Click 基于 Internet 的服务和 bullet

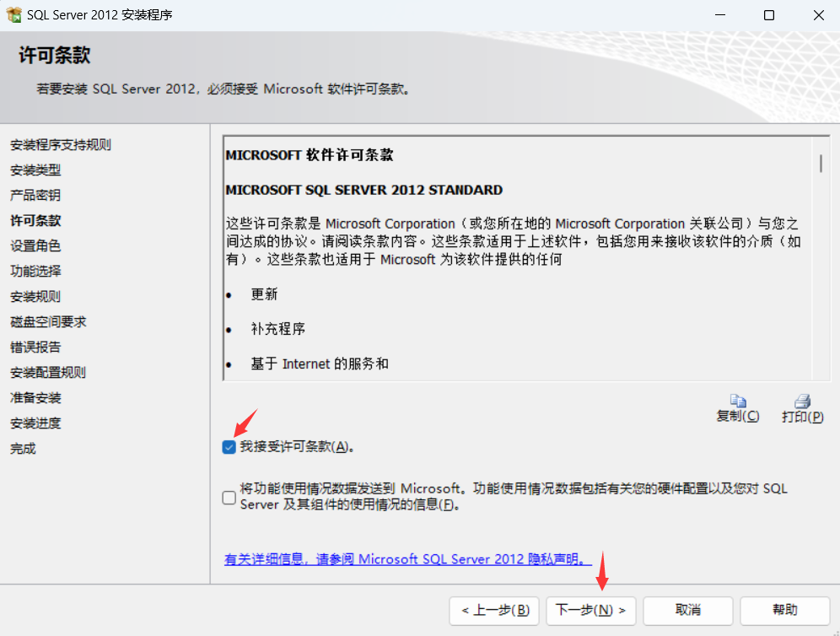point(320,364)
